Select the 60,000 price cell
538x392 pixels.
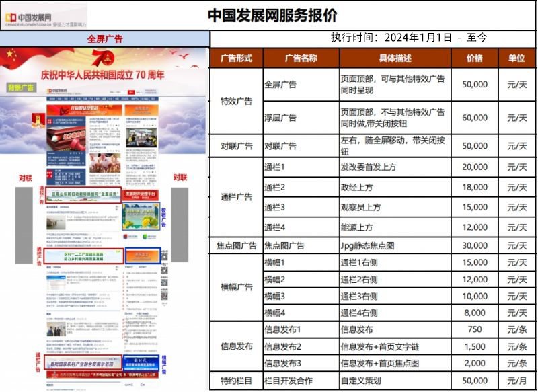coord(475,118)
